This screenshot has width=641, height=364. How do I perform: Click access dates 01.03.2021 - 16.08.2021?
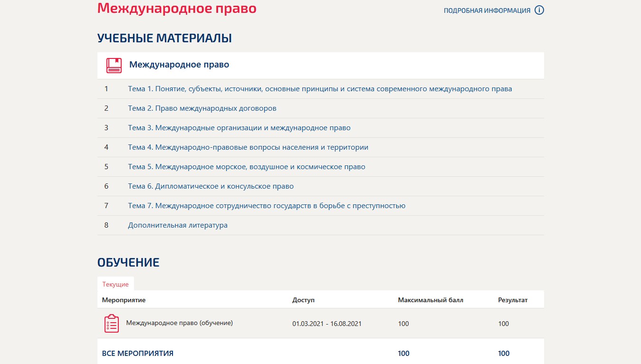click(327, 324)
